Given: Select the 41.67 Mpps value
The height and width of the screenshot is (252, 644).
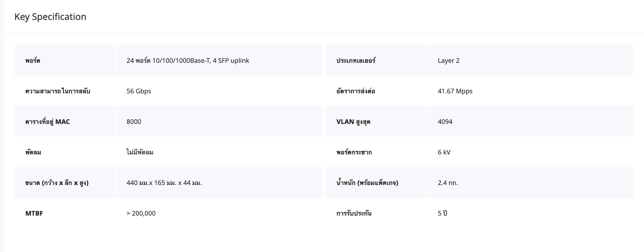Looking at the screenshot, I should (455, 91).
